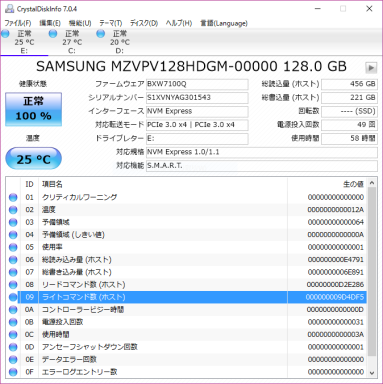The image size is (383, 384).
Task: Open the ファイル(F) menu
Action: [18, 23]
